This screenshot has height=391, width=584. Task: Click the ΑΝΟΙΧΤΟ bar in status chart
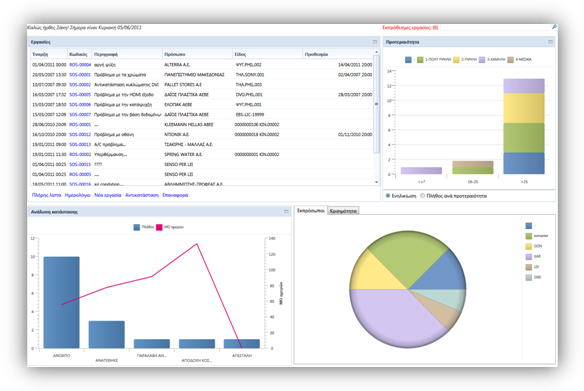(x=61, y=302)
